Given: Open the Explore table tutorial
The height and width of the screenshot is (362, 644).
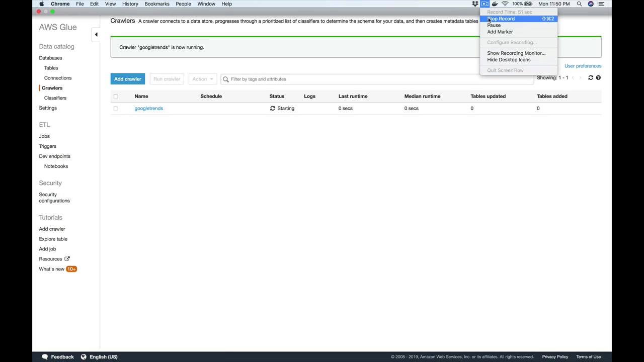Looking at the screenshot, I should [53, 239].
